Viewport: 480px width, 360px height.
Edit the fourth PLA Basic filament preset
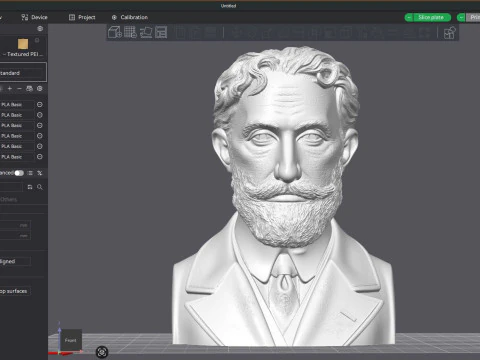pos(40,136)
